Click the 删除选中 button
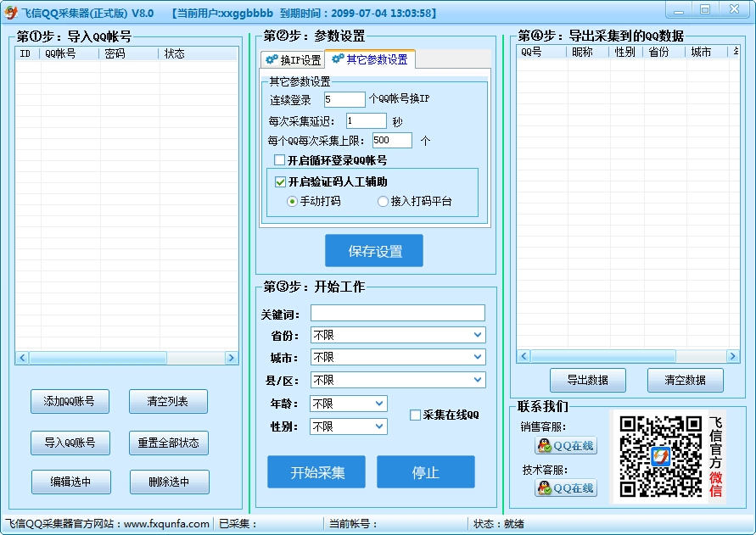This screenshot has height=535, width=756. point(169,482)
